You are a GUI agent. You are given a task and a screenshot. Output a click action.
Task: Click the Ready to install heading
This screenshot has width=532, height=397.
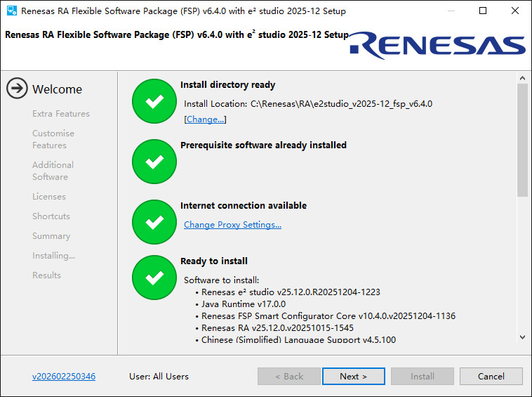[214, 261]
